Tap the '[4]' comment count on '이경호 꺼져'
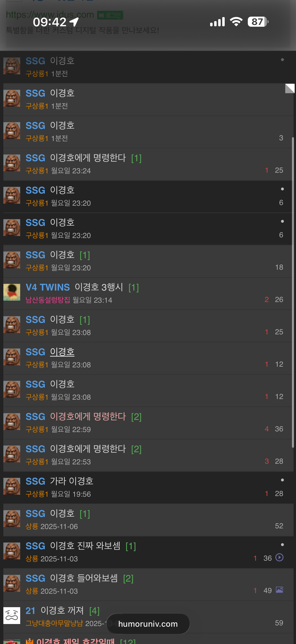Viewport: 296px width, 644px height. pos(94,611)
